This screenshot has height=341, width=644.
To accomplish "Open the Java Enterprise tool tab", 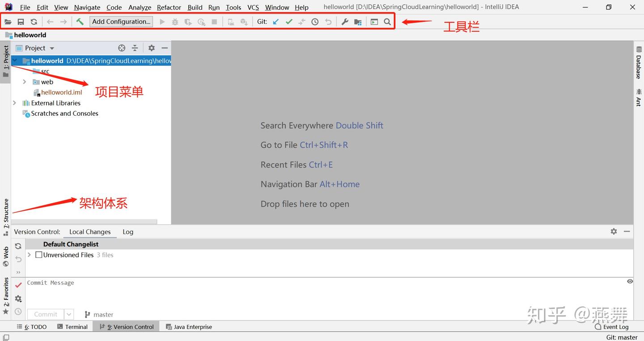I will coord(189,327).
